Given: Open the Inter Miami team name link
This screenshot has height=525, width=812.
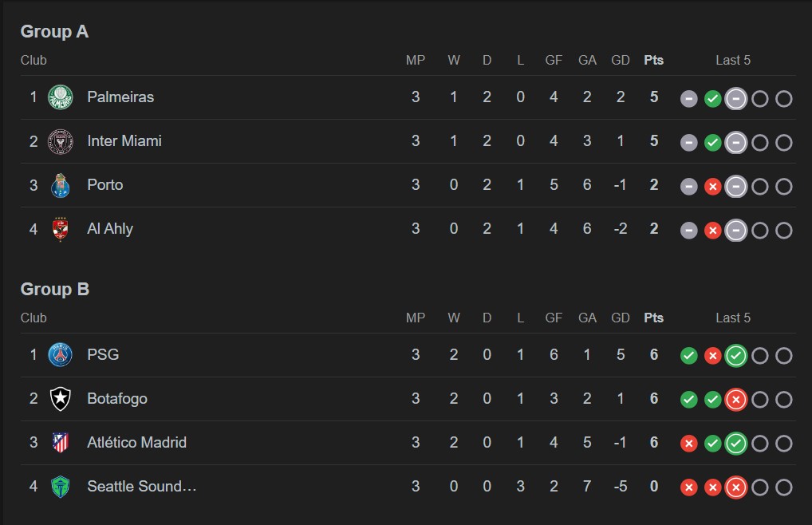Looking at the screenshot, I should click(x=124, y=141).
